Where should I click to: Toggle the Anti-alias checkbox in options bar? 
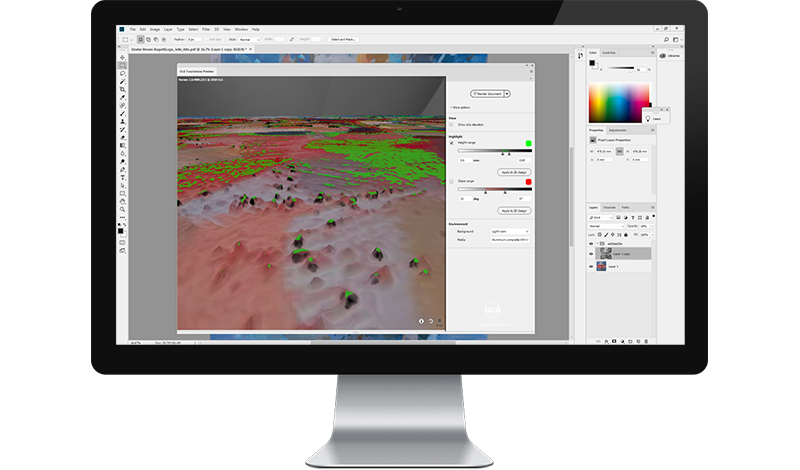point(207,39)
